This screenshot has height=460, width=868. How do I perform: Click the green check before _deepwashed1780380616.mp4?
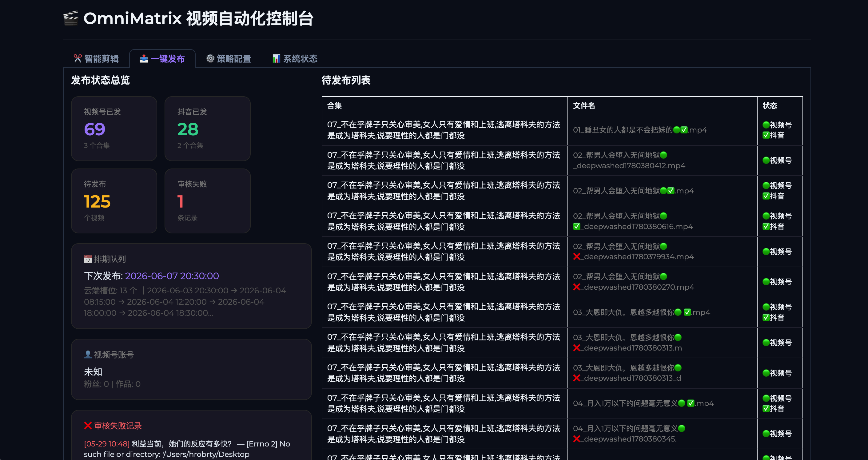(x=576, y=226)
